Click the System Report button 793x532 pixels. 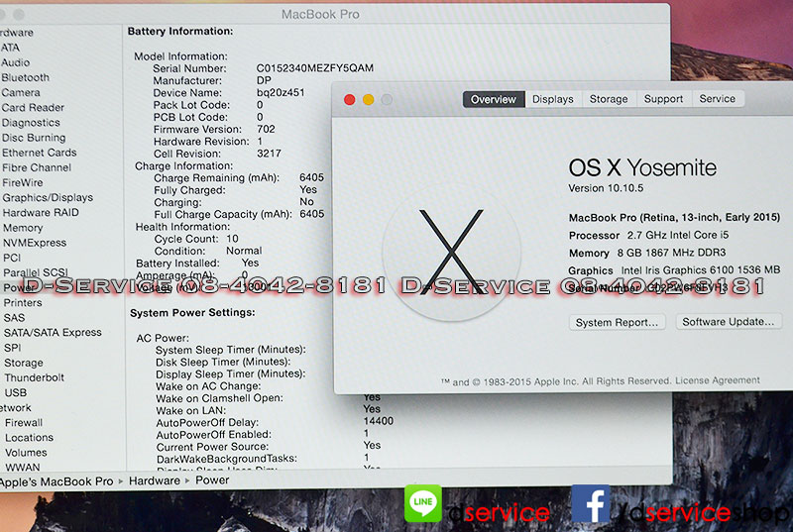click(617, 322)
